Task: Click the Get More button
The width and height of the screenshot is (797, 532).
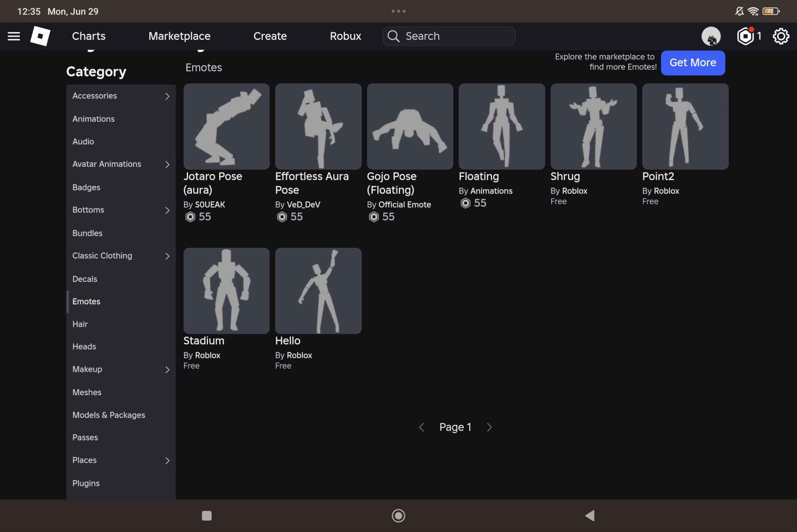Action: [693, 63]
